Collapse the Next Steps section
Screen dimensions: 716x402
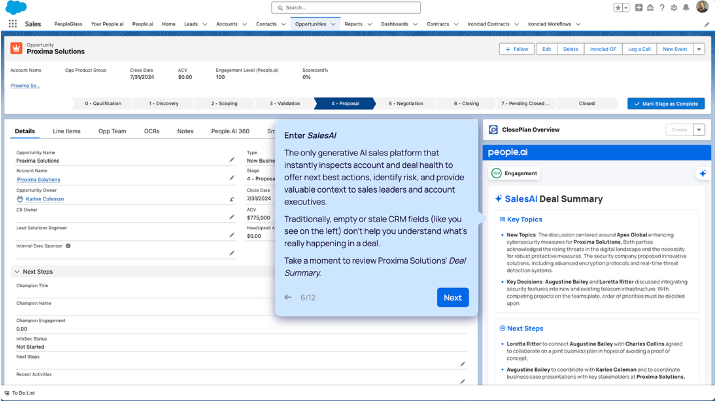(x=17, y=272)
